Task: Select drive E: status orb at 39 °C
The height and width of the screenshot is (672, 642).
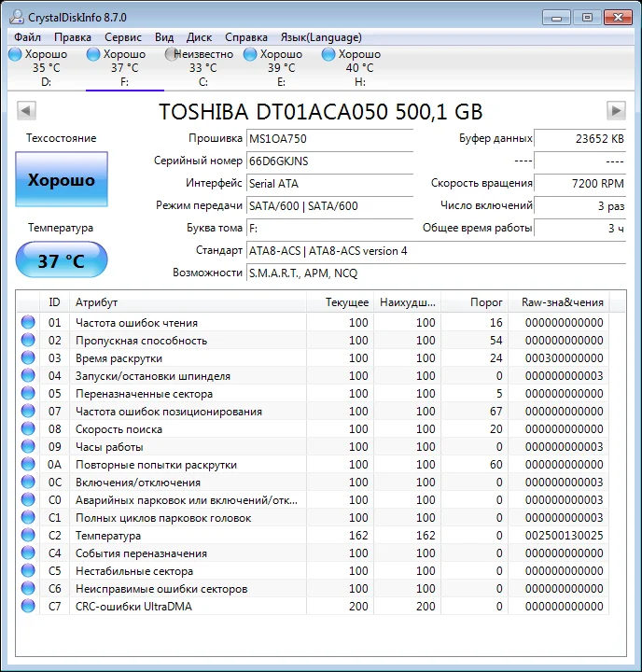Action: coord(250,54)
